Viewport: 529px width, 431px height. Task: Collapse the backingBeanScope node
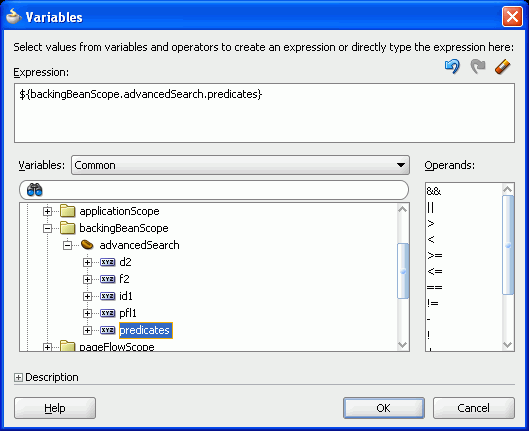(47, 228)
